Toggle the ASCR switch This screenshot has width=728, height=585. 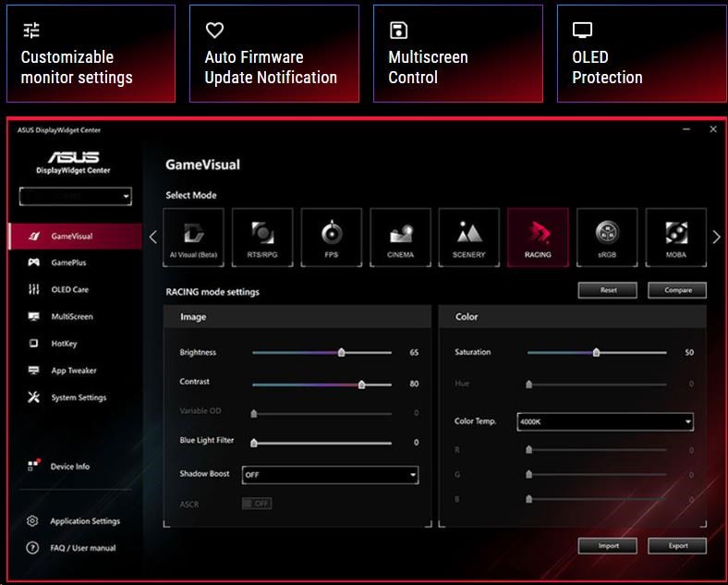[x=257, y=504]
